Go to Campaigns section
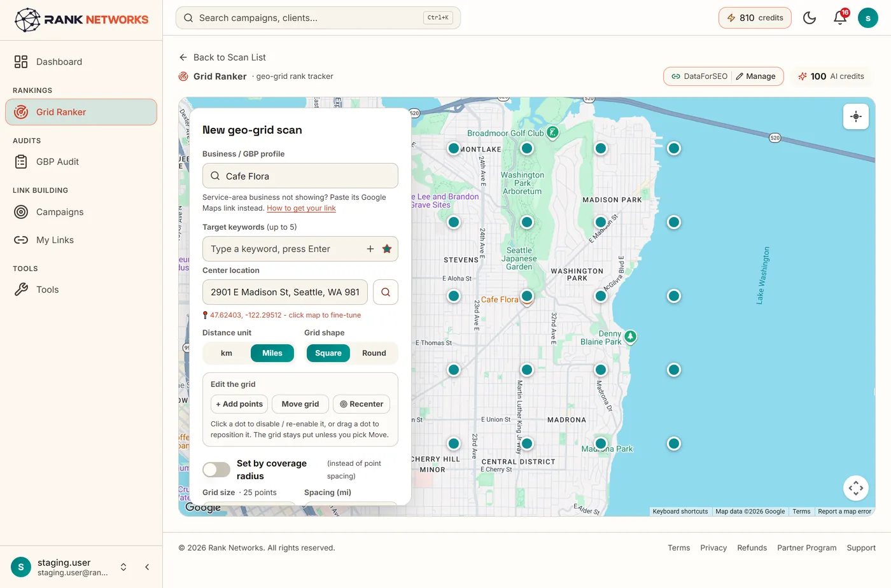891x588 pixels. point(81,212)
